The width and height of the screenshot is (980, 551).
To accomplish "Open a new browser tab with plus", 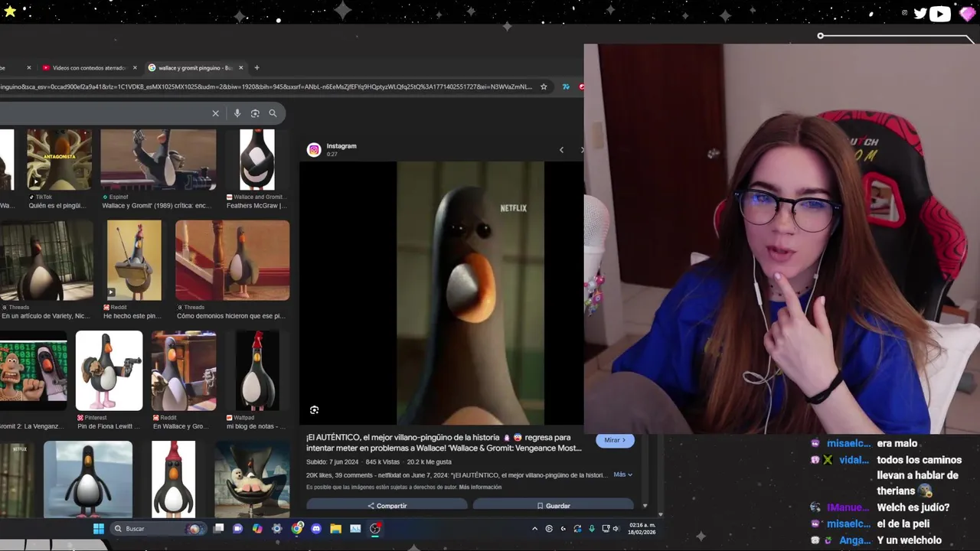I will [x=256, y=67].
